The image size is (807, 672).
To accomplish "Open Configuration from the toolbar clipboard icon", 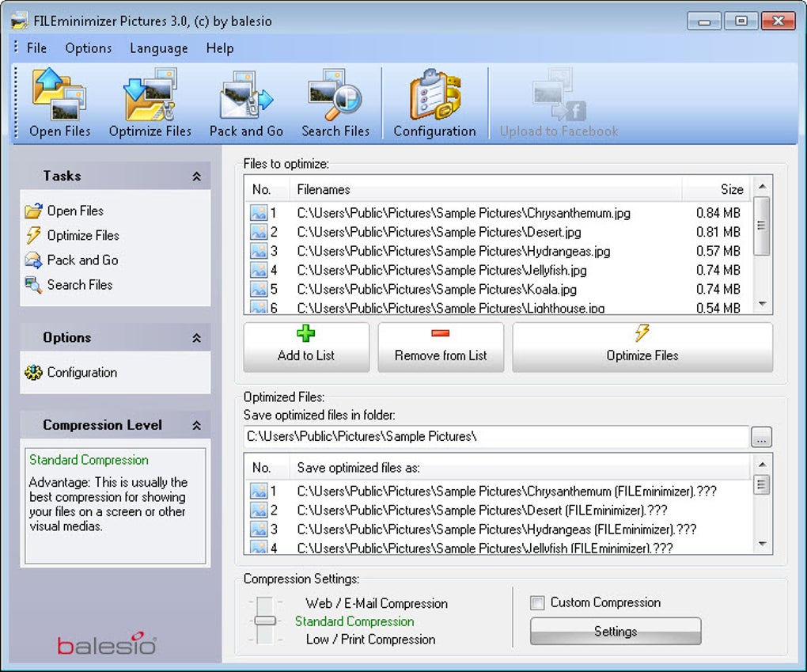I will (435, 95).
